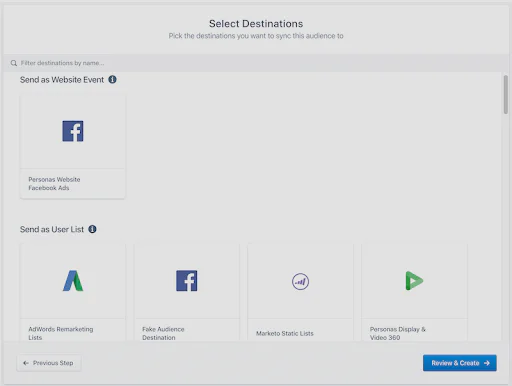Image resolution: width=512 pixels, height=386 pixels.
Task: Select Marketo Static Lists card label
Action: pyautogui.click(x=285, y=333)
